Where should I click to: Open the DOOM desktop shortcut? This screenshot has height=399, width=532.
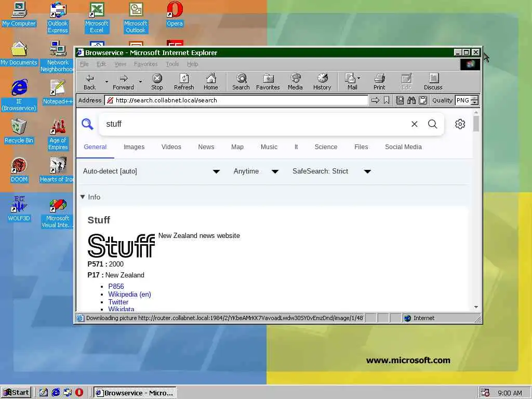pos(19,170)
